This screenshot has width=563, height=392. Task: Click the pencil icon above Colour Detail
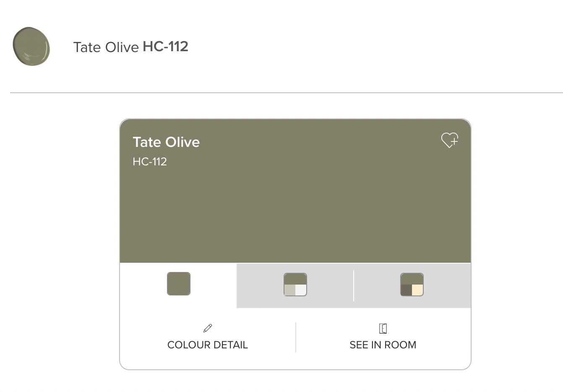tap(208, 328)
